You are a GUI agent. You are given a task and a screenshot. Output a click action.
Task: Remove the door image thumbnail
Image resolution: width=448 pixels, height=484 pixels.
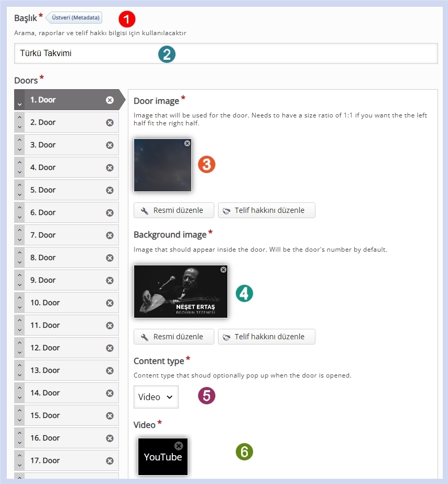click(187, 143)
